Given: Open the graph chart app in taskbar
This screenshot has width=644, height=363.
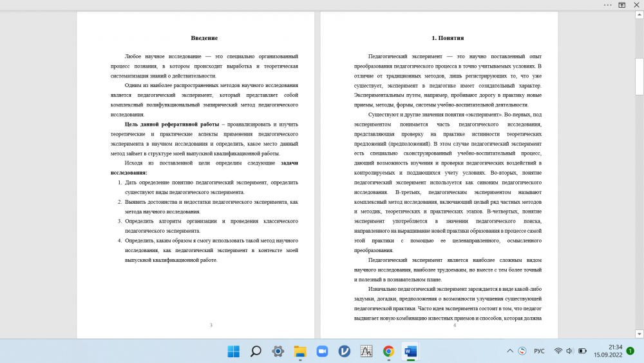Looking at the screenshot, I should [366, 351].
